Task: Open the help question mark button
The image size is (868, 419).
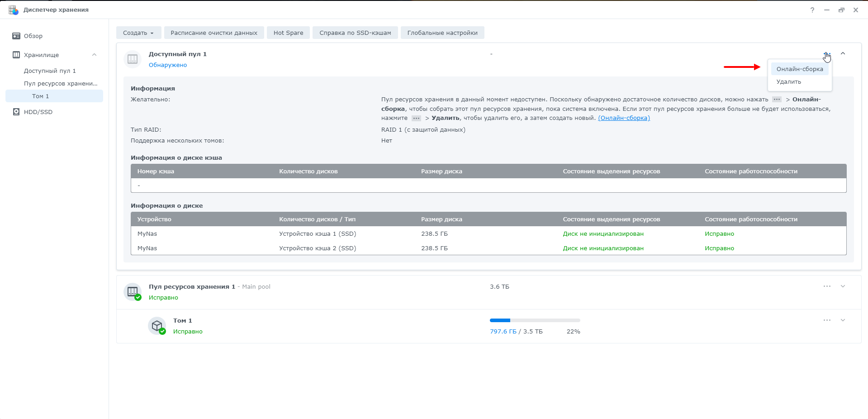Action: 812,10
